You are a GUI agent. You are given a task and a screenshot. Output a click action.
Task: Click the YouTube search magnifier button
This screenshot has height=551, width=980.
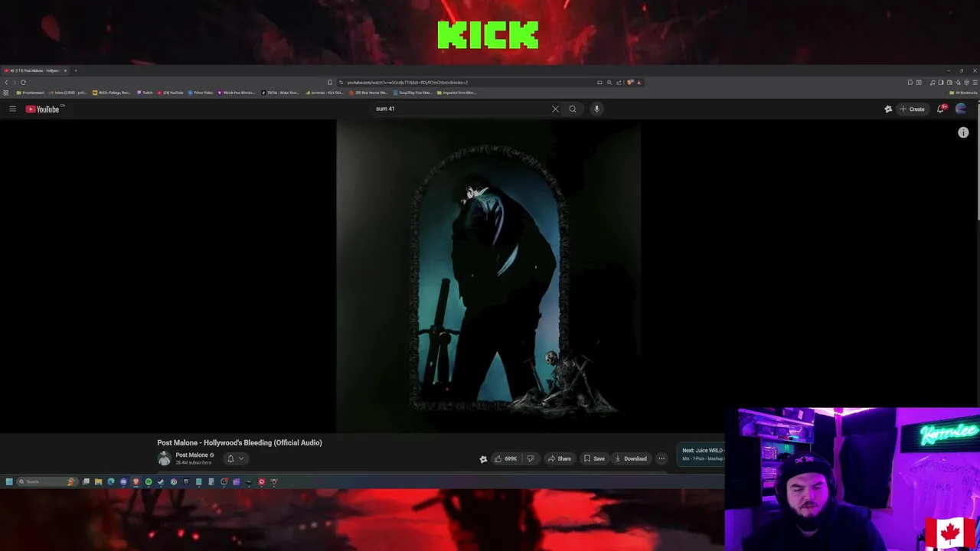click(x=572, y=109)
